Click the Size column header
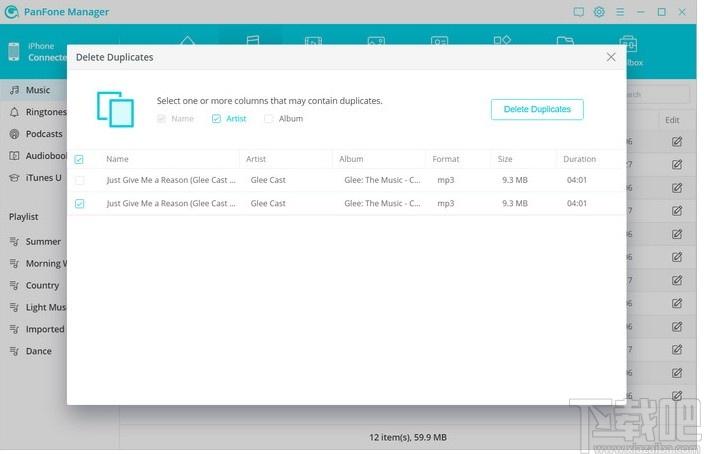 [505, 159]
